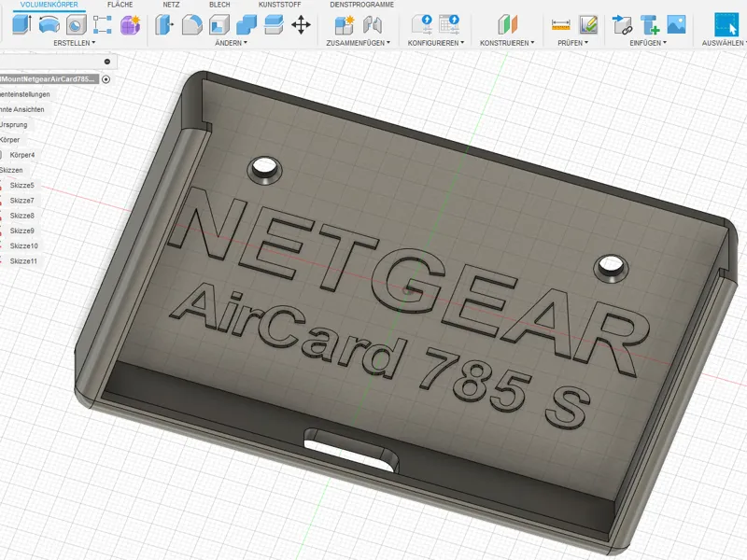Select Skizze10 in the browser
The height and width of the screenshot is (560, 747).
click(x=24, y=246)
